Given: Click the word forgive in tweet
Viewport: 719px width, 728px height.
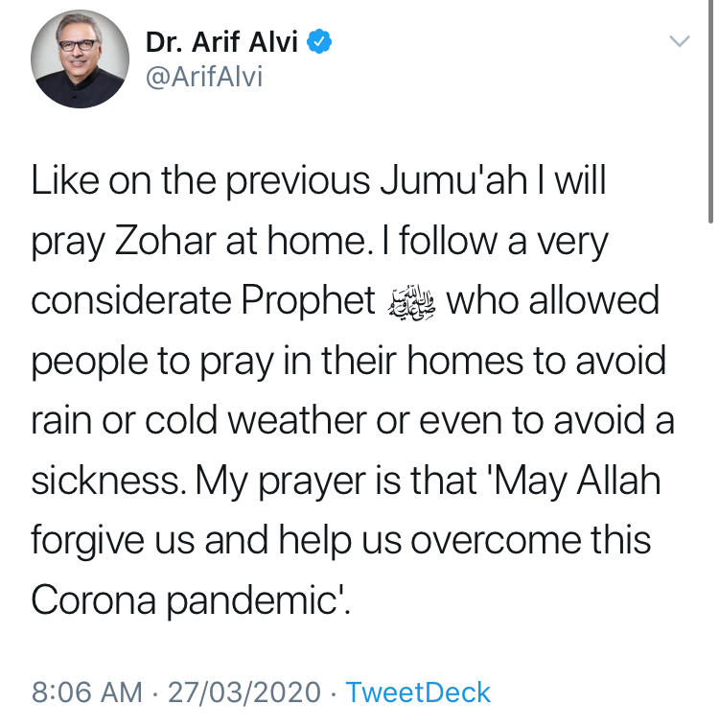Looking at the screenshot, I should (x=87, y=541).
